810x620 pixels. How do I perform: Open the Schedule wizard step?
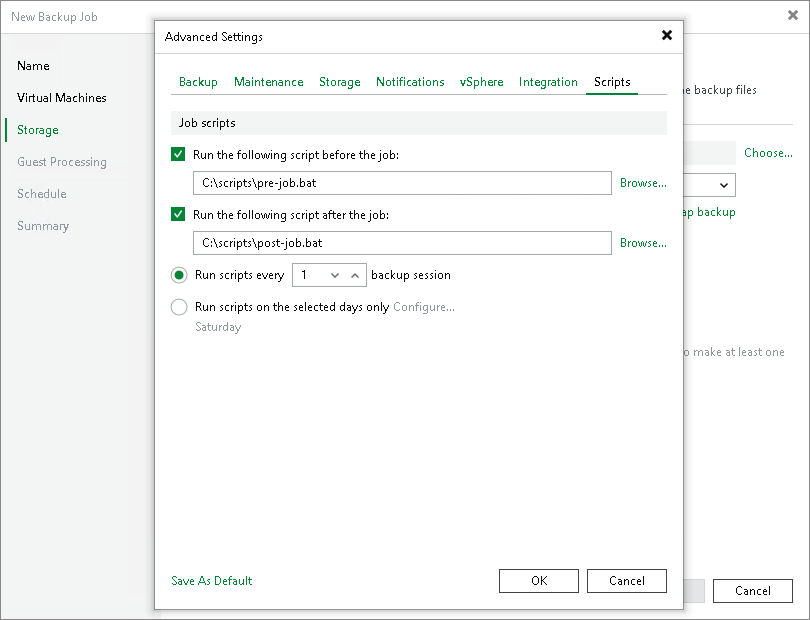[x=42, y=194]
